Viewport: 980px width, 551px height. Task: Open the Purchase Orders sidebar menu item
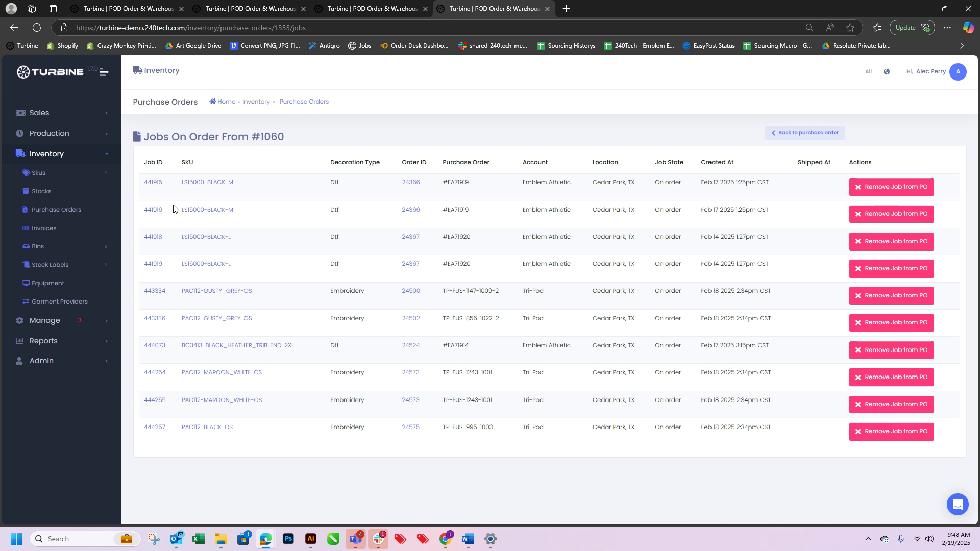tap(56, 210)
